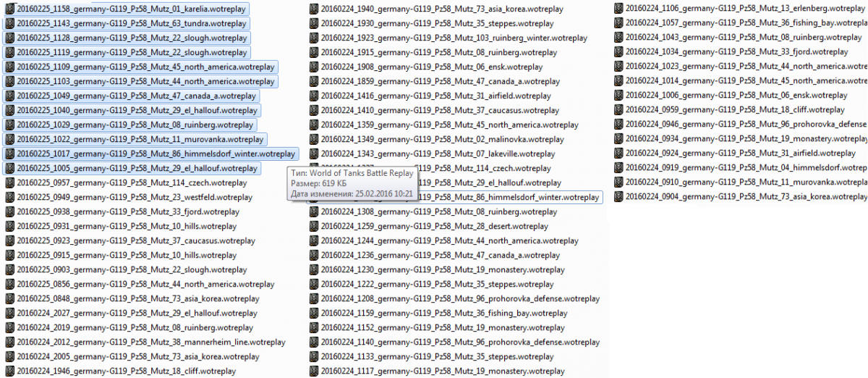Screen dimensions: 868x378
Task: Click file name 20160224_1244 Mutz_44_north_america.wotreplay
Action: [x=450, y=241]
